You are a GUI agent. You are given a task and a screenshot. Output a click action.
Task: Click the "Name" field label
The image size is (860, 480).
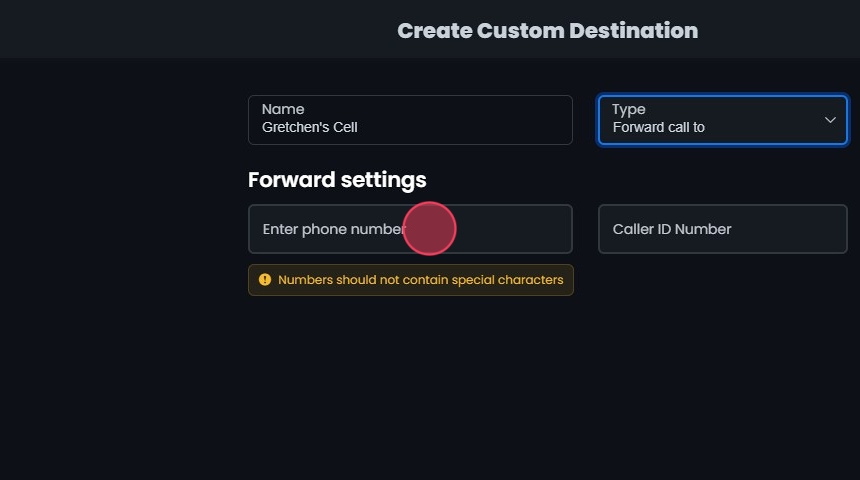[x=283, y=109]
